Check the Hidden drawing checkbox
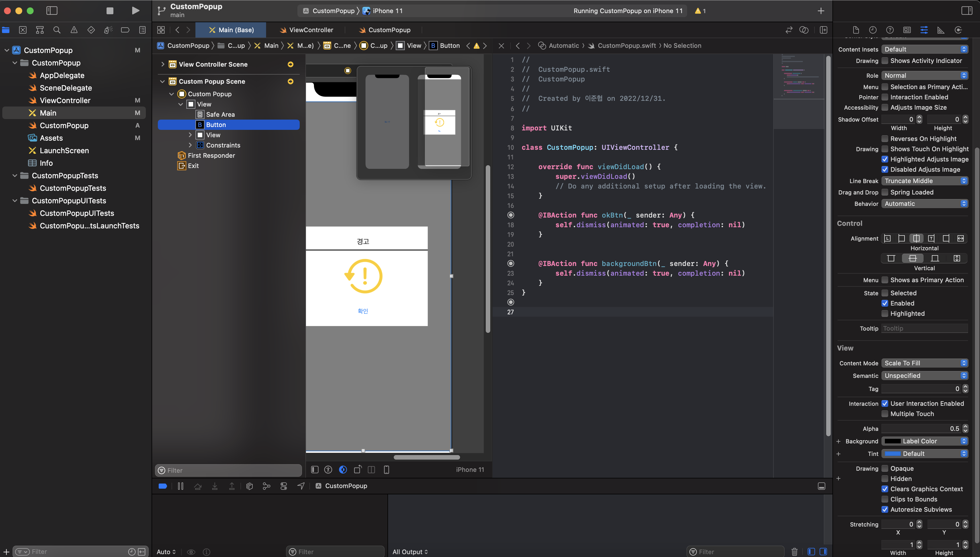The image size is (980, 557). click(x=885, y=479)
